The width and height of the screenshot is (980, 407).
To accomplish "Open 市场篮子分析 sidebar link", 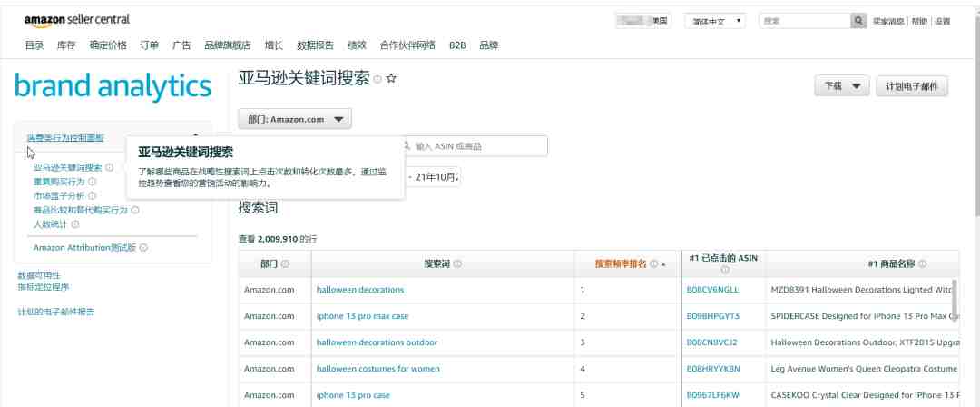I will pos(59,196).
